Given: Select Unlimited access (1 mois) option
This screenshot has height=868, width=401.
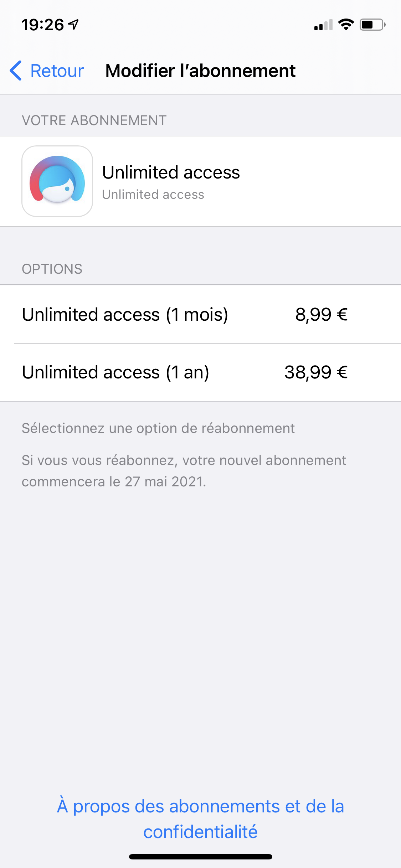Looking at the screenshot, I should (x=125, y=314).
